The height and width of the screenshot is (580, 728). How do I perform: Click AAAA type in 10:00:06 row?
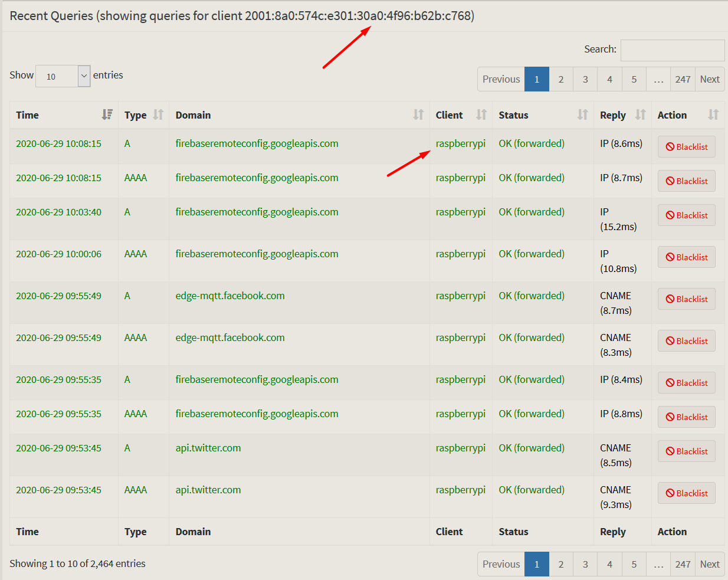pyautogui.click(x=136, y=254)
